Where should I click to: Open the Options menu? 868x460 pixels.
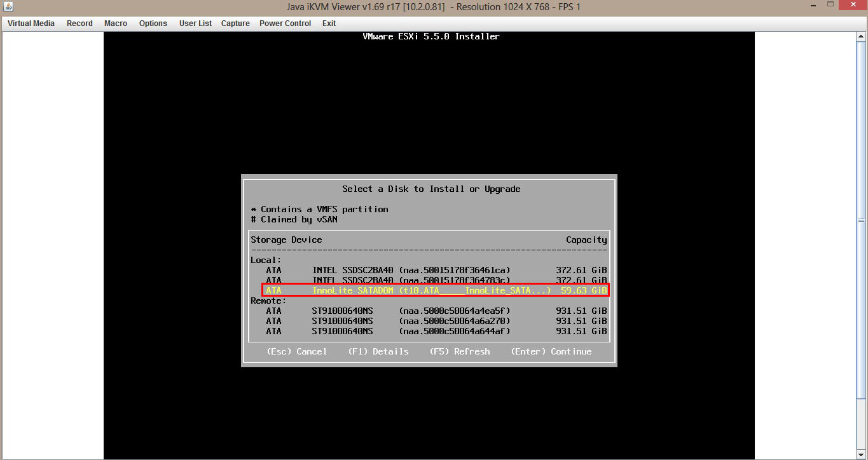pos(153,24)
